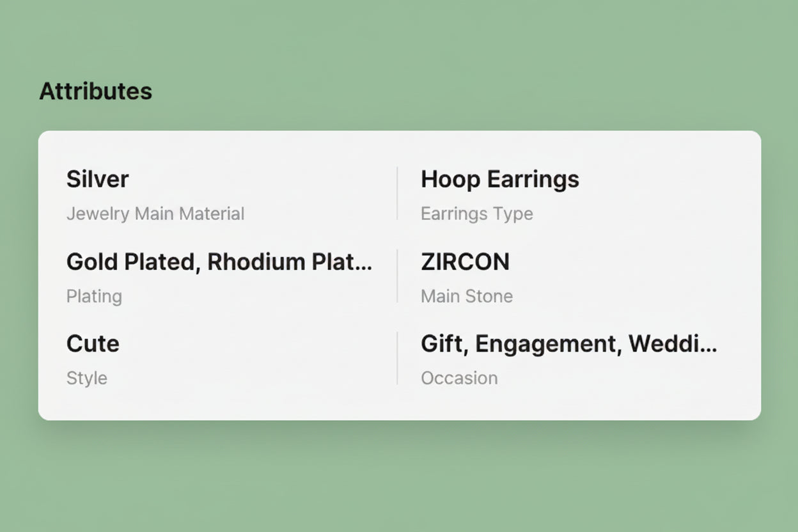Click the Jewelry Main Material label
798x532 pixels.
pos(155,214)
